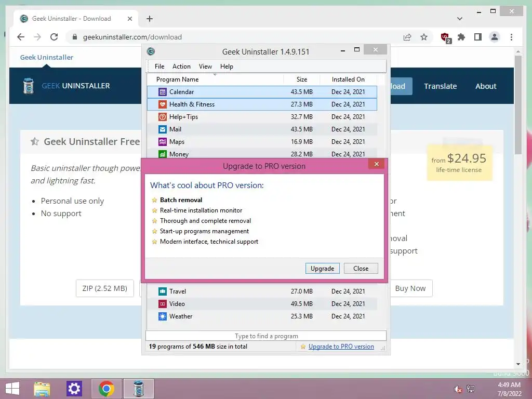Click the Geek Uninstaller site tab link
Image resolution: width=532 pixels, height=399 pixels.
(46, 57)
